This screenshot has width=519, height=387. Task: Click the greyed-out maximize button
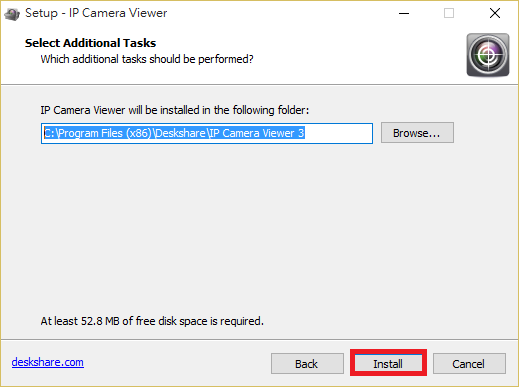(449, 13)
